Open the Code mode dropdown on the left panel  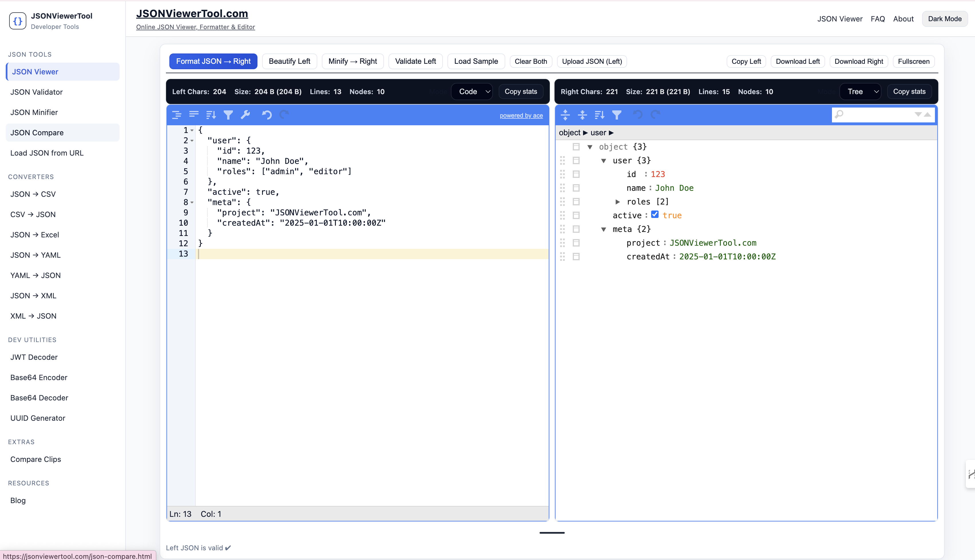tap(472, 92)
